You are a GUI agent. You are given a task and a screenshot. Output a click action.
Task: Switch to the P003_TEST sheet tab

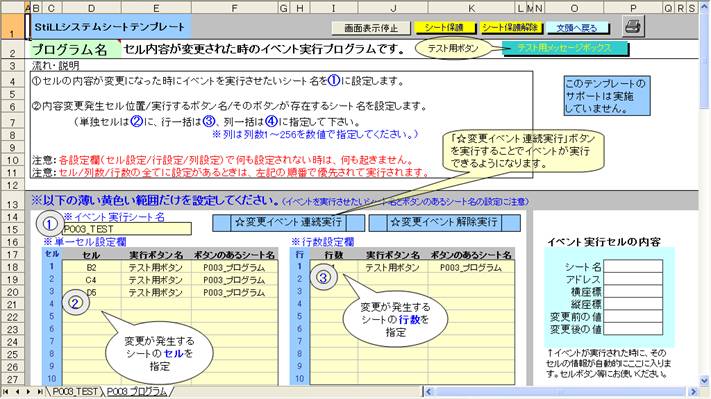(75, 391)
